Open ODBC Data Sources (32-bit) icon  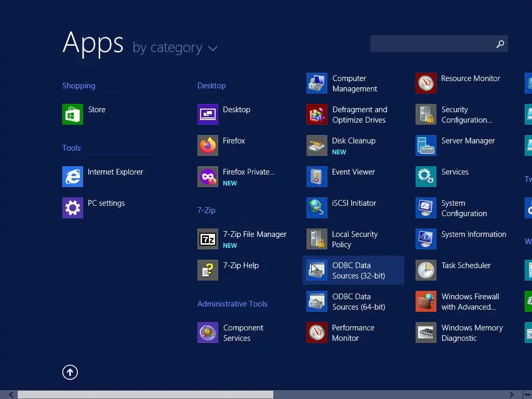point(317,270)
